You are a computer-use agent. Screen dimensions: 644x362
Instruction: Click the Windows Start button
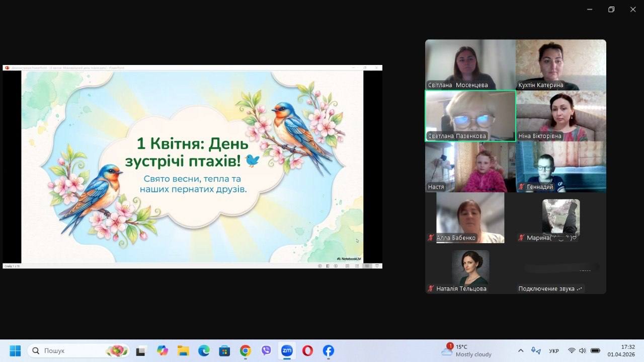click(x=15, y=350)
